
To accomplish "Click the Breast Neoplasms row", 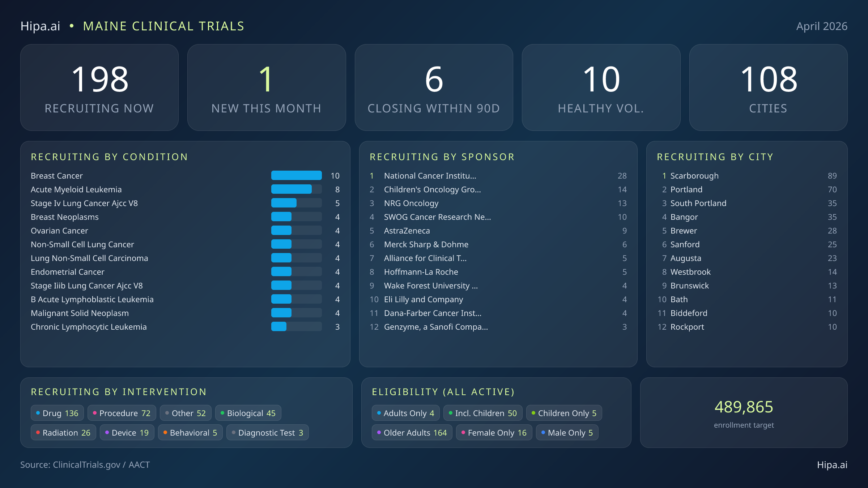I will point(185,217).
